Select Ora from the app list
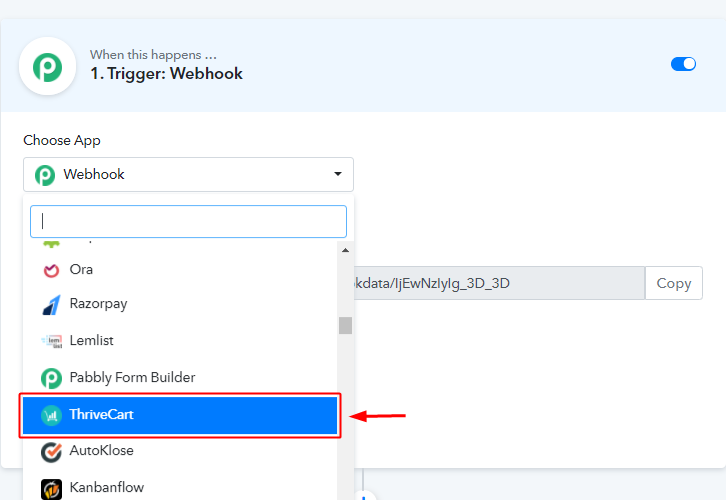The width and height of the screenshot is (726, 500). tap(180, 269)
